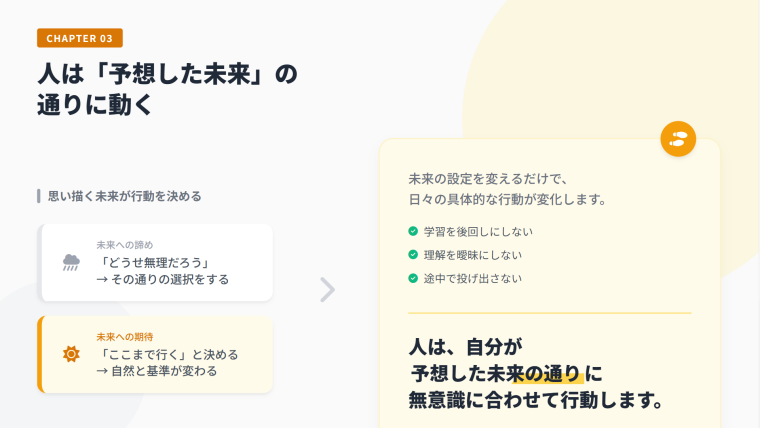The height and width of the screenshot is (428, 760).
Task: Click check icon beside 途中で投げ出さない
Action: pyautogui.click(x=413, y=278)
